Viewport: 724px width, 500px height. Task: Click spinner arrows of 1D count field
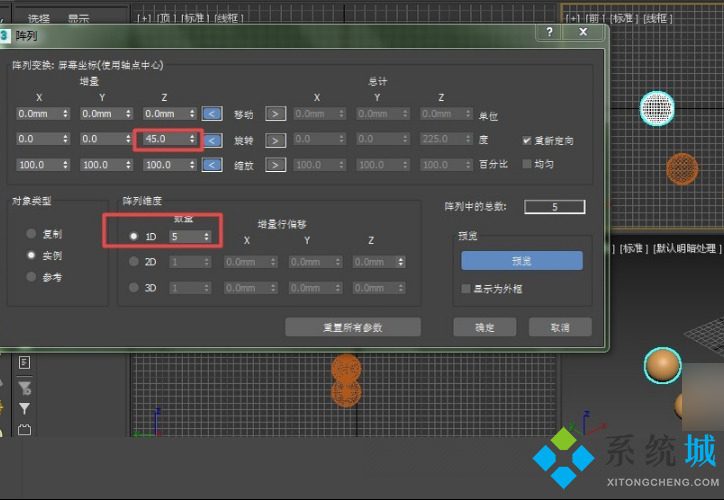pos(206,237)
